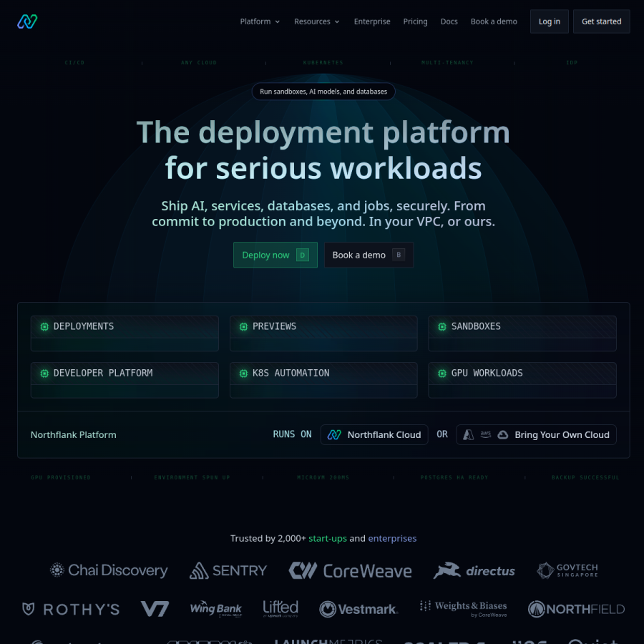Click the chip icon beside Sandboxes
The height and width of the screenshot is (644, 644).
(x=442, y=326)
